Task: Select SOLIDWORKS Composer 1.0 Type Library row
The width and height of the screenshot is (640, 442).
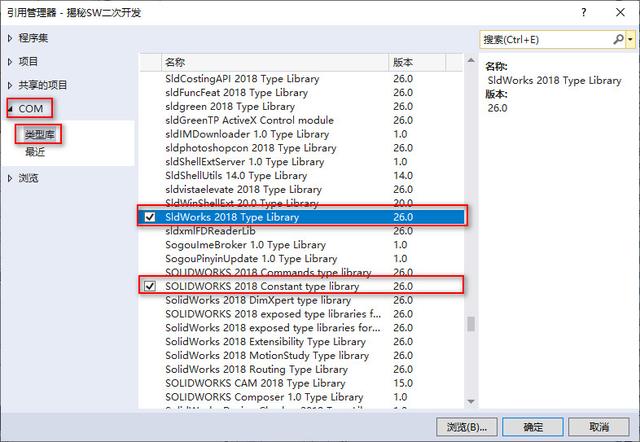Action: point(301,398)
